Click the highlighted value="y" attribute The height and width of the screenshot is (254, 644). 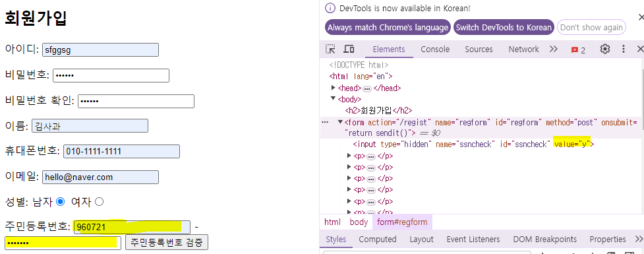coord(571,144)
